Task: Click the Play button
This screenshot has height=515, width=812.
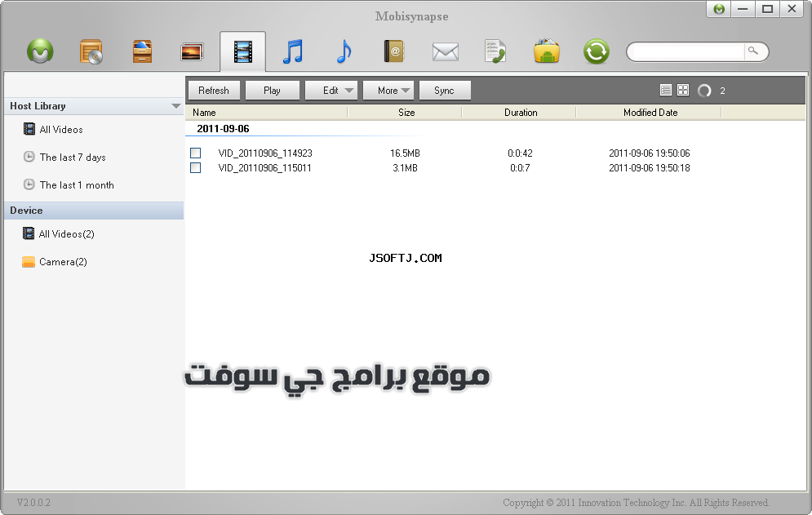Action: coord(272,90)
